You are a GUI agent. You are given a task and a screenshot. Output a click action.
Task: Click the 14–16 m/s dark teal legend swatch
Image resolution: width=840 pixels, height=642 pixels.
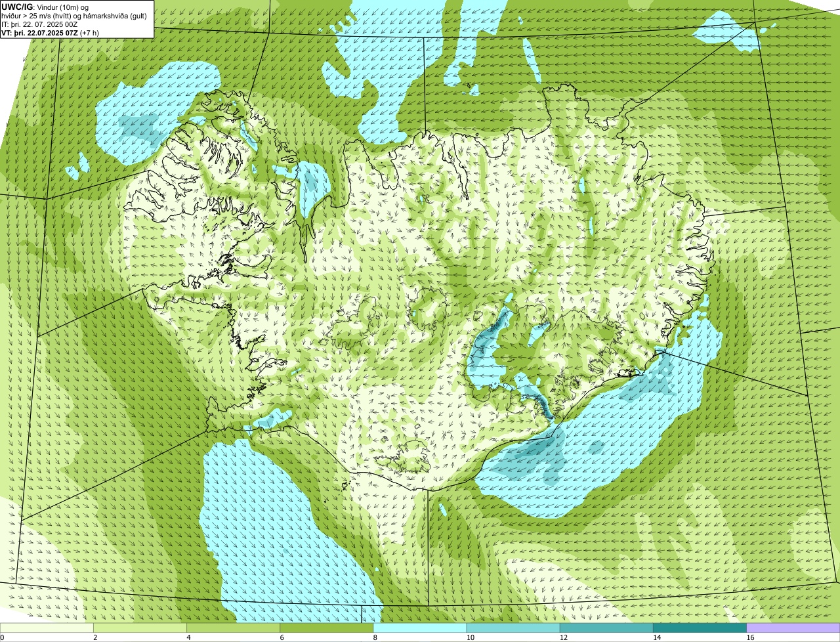coord(700,628)
